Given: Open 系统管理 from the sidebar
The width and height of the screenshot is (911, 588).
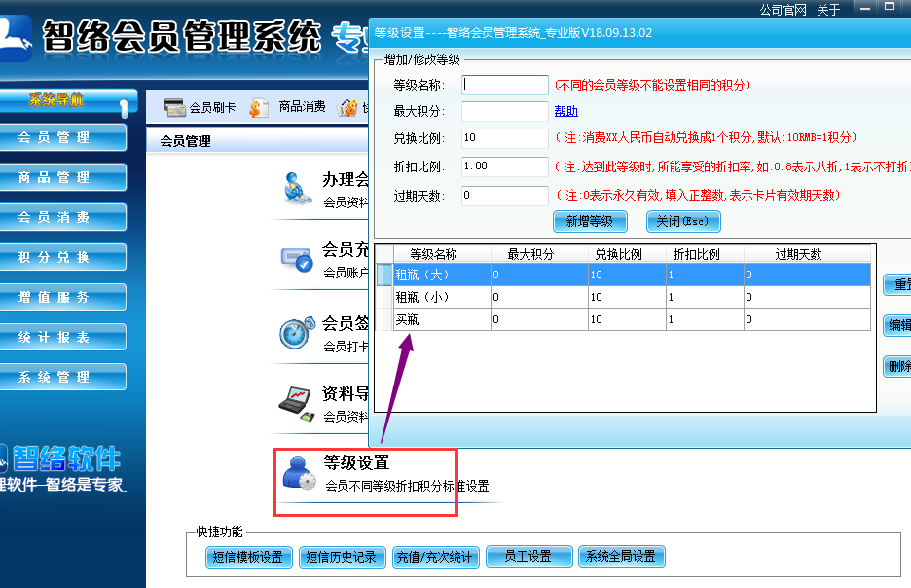Looking at the screenshot, I should tap(63, 378).
